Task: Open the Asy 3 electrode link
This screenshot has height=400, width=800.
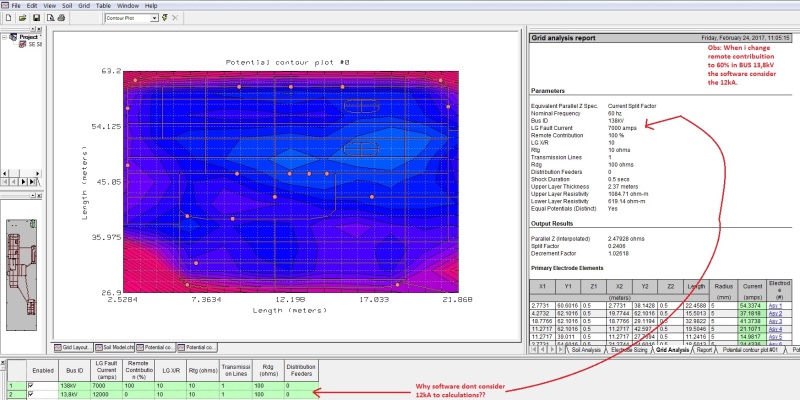Action: 775,321
